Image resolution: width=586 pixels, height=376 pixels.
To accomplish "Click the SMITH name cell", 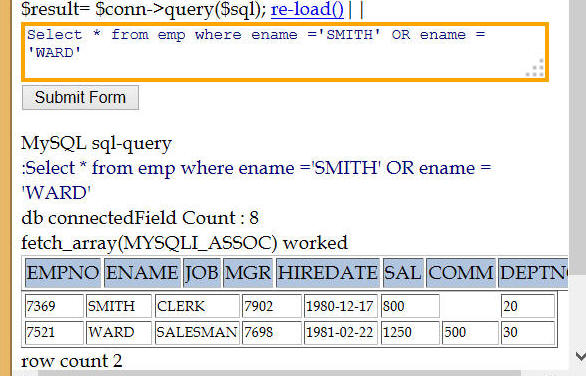I will (x=119, y=306).
